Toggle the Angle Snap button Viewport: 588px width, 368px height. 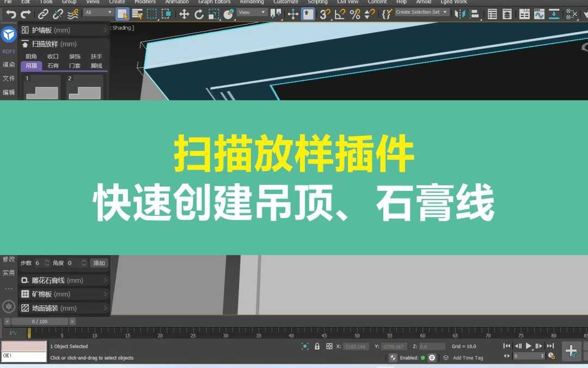pos(340,14)
